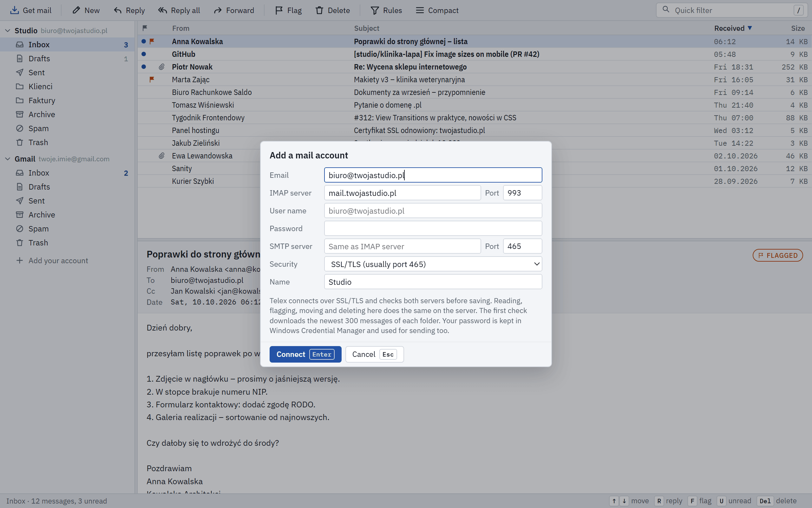The image size is (812, 508).
Task: Sort by the Received column header
Action: tap(733, 28)
